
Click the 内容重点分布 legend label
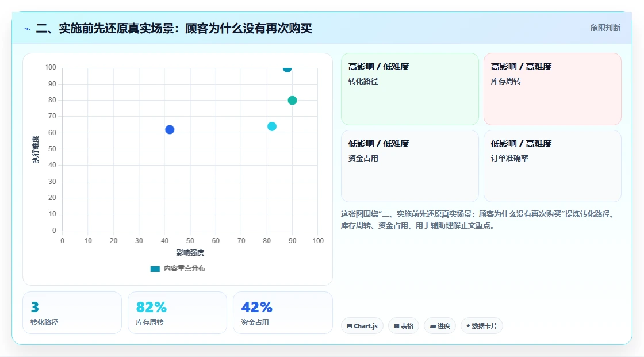click(185, 268)
